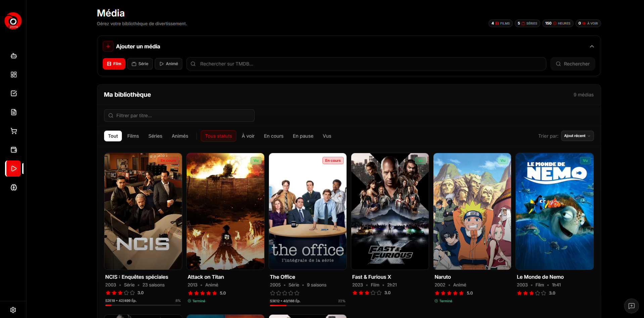Open the robot assistant sidebar icon
Screen dimensions: 644x318
coord(13,56)
